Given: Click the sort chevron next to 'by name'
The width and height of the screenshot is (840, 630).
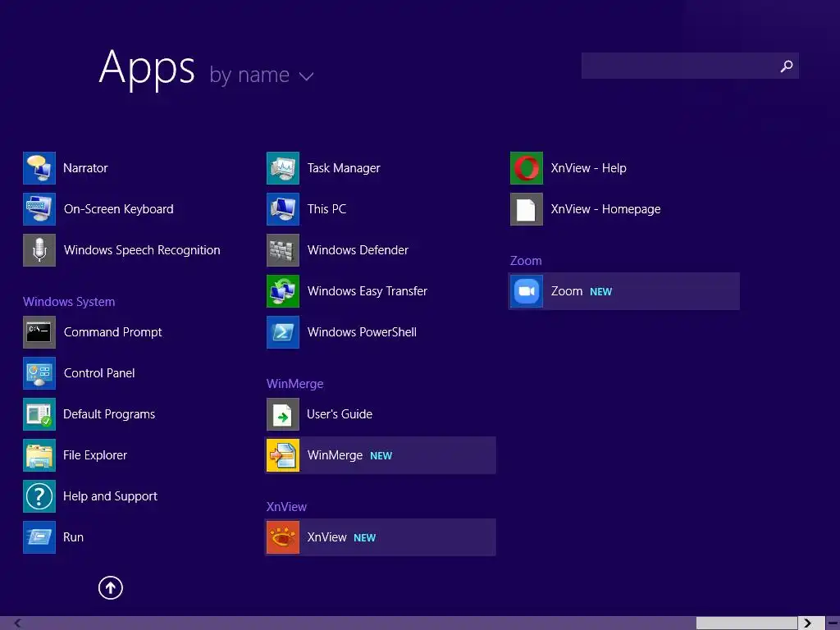Looking at the screenshot, I should (307, 76).
